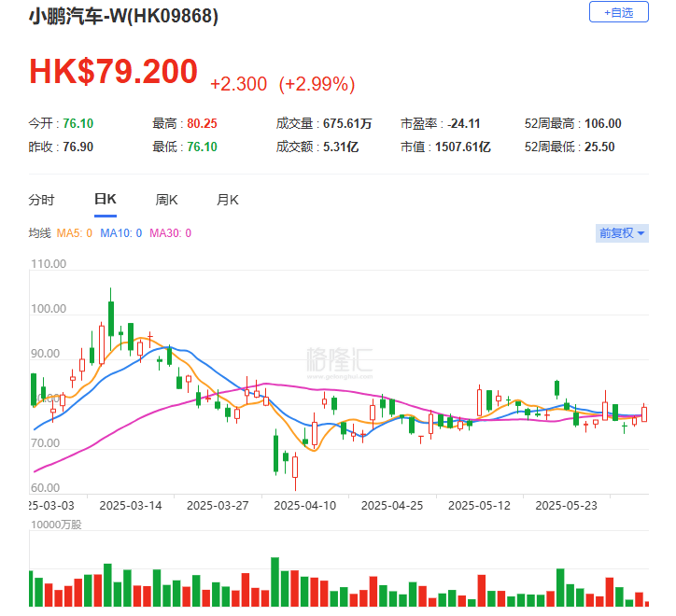Click the last red candlestick on chart

(644, 414)
